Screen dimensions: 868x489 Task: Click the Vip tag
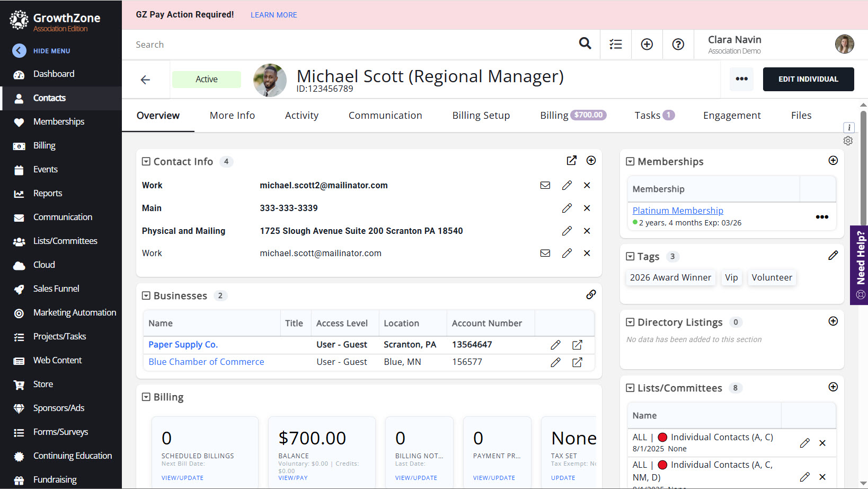(731, 277)
